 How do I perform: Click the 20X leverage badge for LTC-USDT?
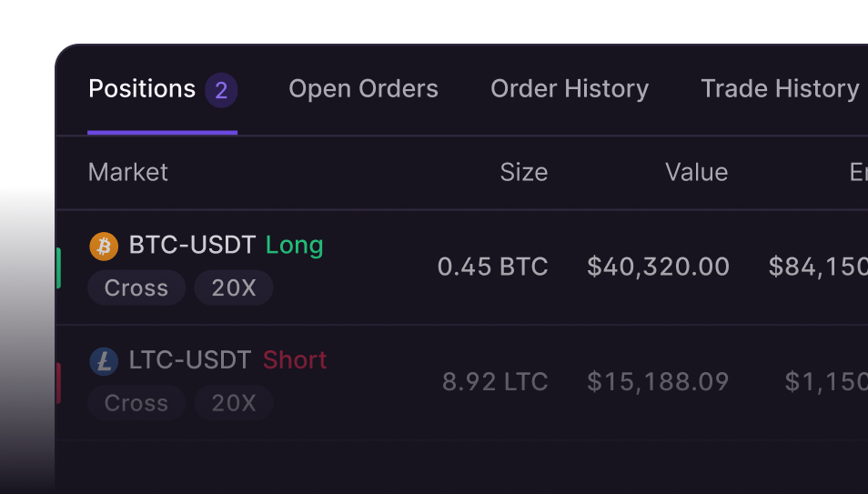pyautogui.click(x=234, y=403)
